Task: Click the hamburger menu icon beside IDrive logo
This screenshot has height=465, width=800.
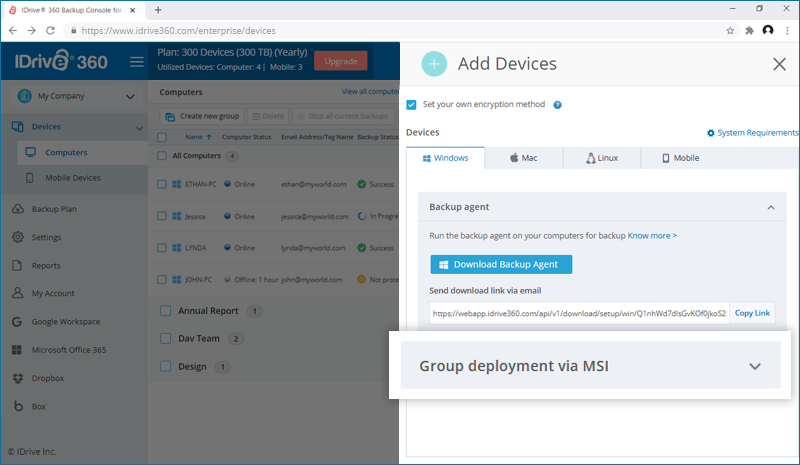Action: [x=137, y=62]
